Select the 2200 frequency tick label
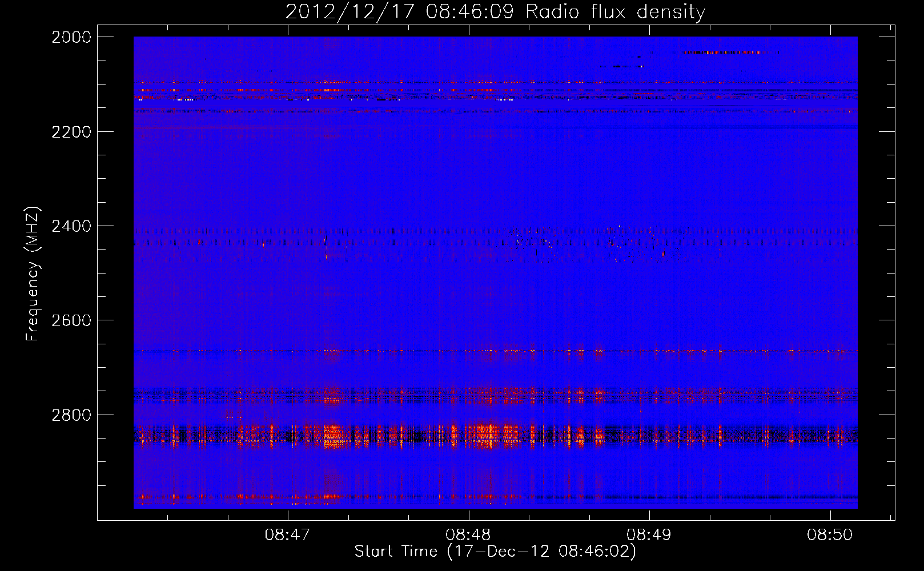The image size is (924, 571). coord(71,132)
